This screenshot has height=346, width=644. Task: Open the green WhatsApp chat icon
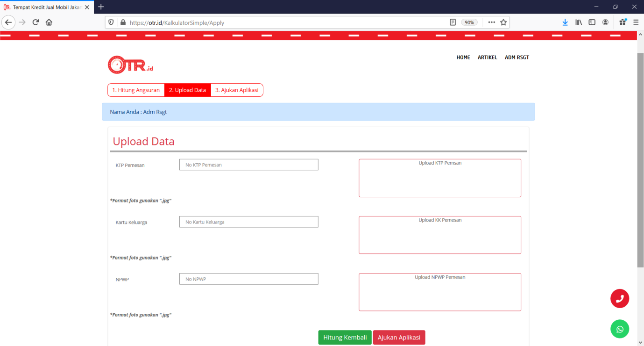[x=620, y=329]
